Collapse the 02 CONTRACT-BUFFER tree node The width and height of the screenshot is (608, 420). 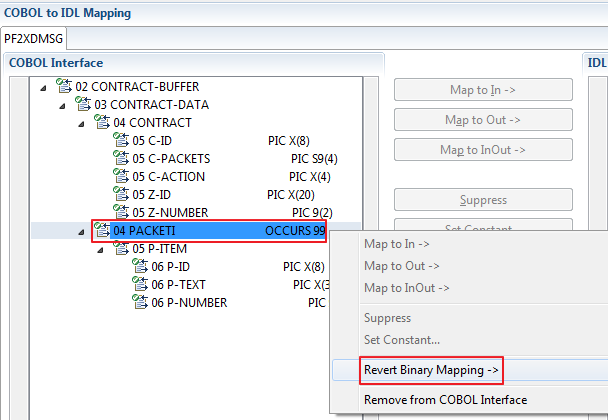pyautogui.click(x=43, y=88)
